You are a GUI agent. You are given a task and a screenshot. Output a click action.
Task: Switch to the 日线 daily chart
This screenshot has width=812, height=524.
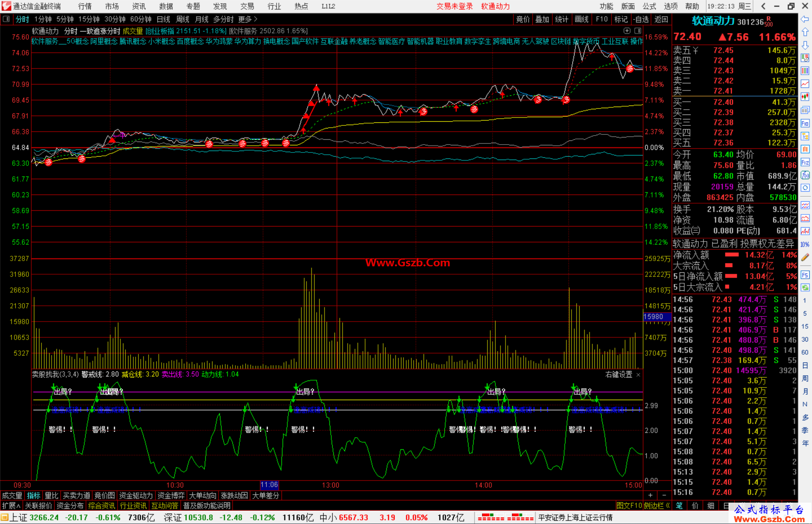pos(163,19)
